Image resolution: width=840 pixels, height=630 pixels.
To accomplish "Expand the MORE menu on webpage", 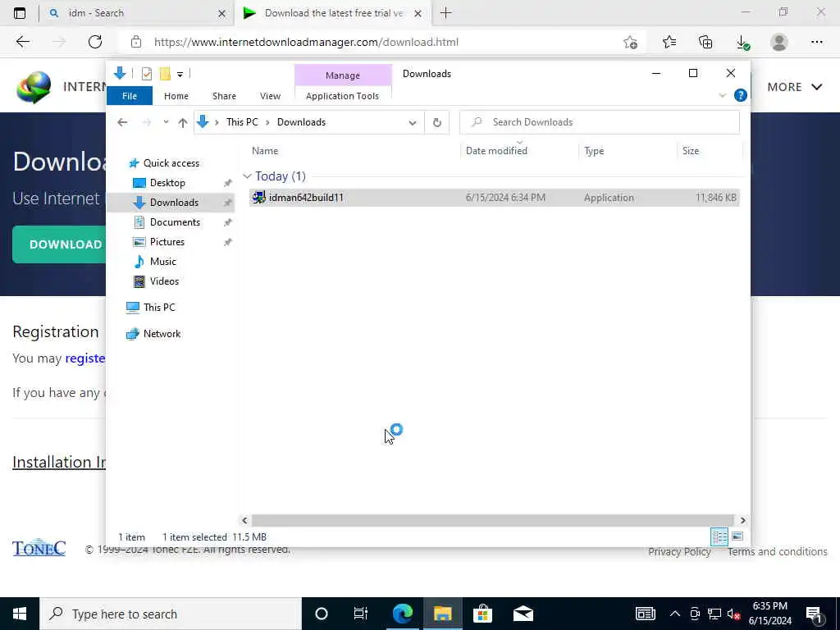I will click(x=794, y=87).
